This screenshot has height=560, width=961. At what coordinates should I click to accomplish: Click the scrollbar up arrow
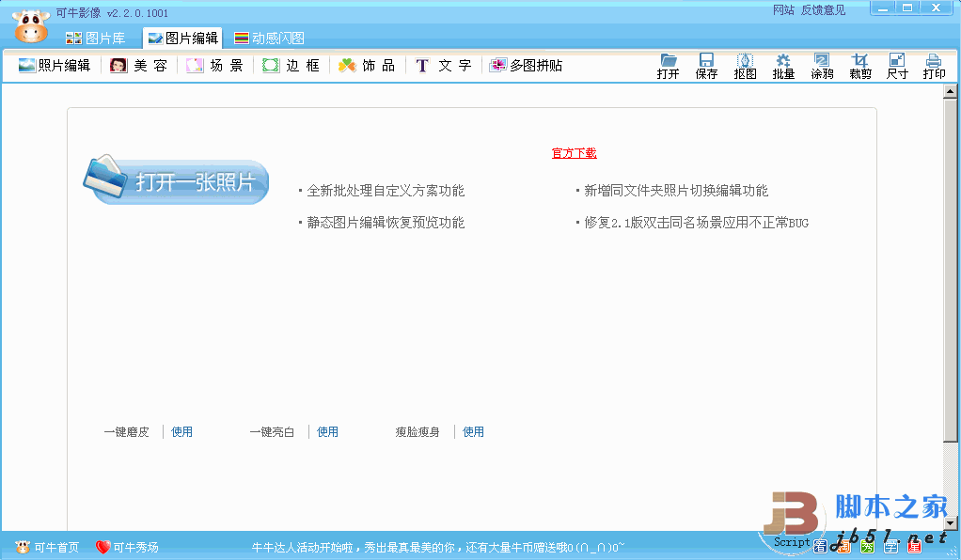click(950, 91)
